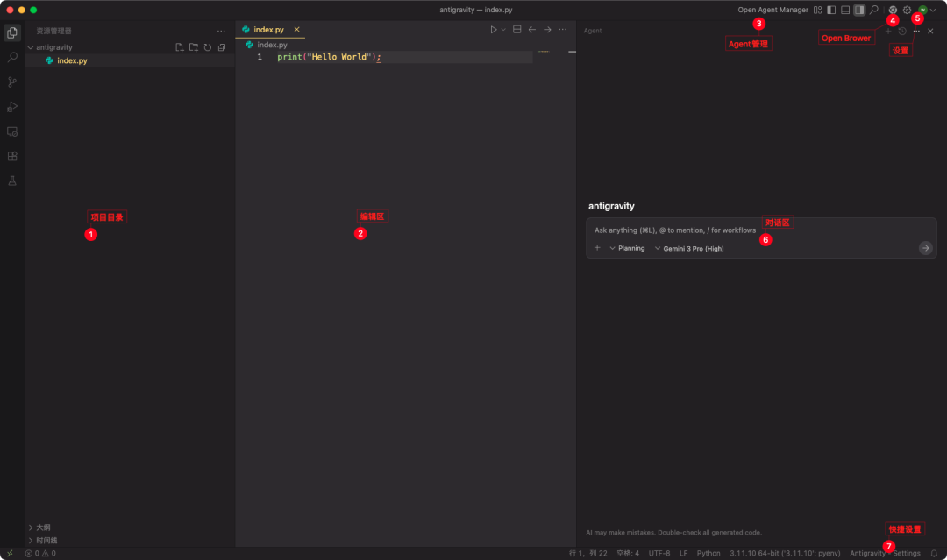This screenshot has width=947, height=560.
Task: Click the split editor icon
Action: [517, 30]
